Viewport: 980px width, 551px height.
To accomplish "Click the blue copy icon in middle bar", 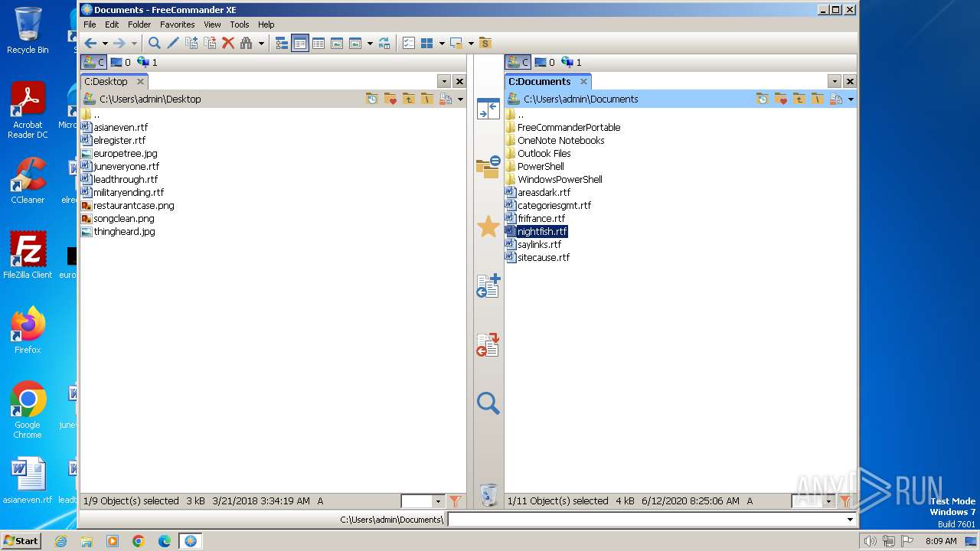I will (x=488, y=285).
